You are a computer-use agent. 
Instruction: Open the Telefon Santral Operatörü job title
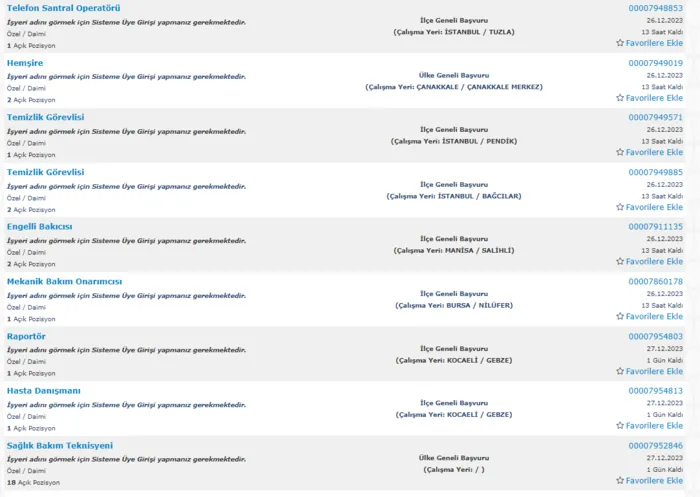63,8
